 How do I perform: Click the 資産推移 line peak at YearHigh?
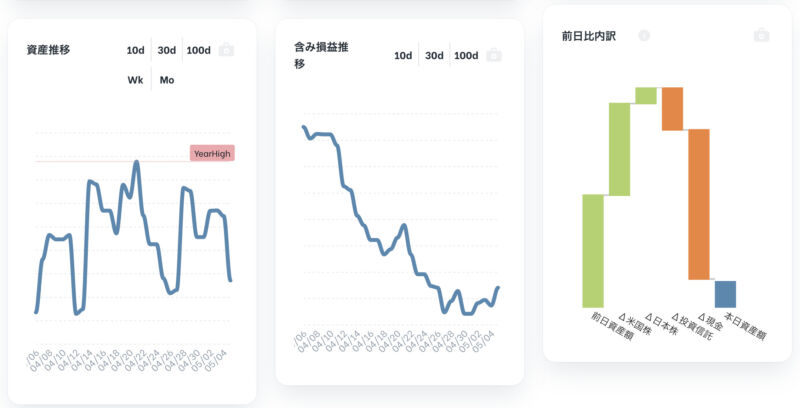click(x=136, y=163)
